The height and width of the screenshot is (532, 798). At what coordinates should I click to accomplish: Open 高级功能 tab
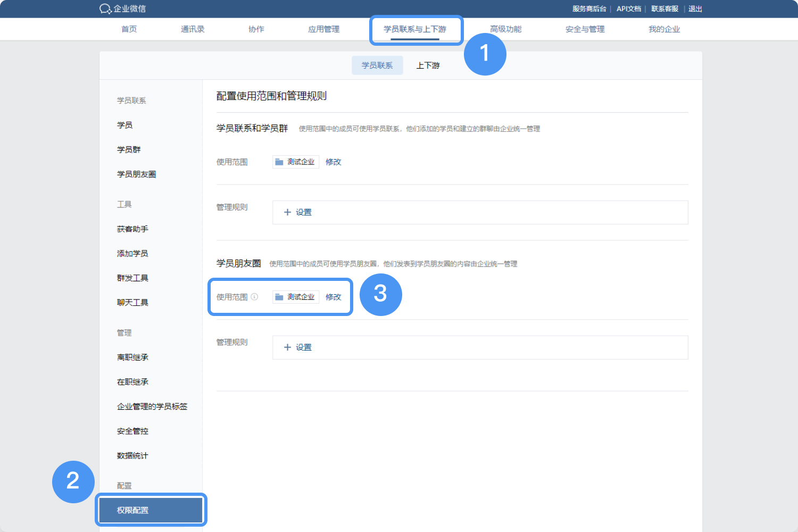tap(506, 29)
